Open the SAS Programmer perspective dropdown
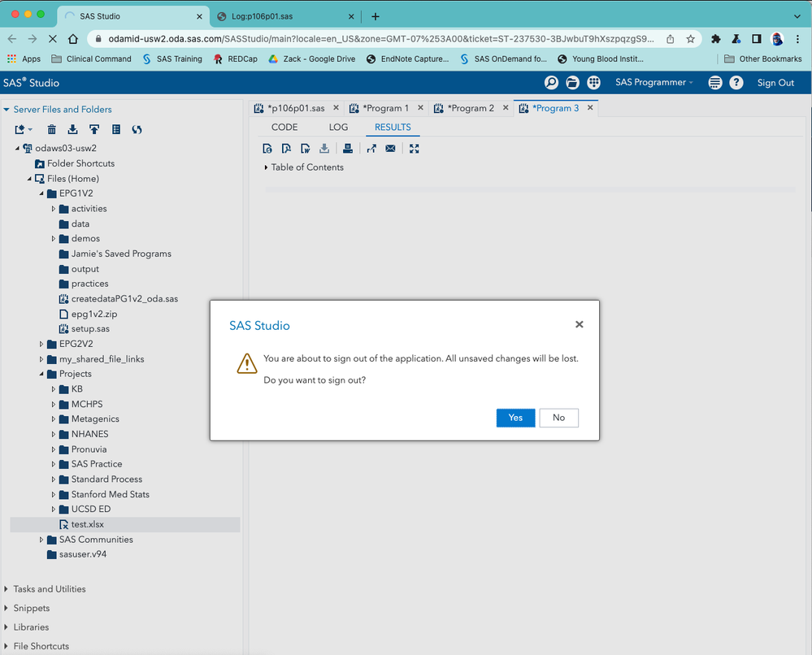Viewport: 812px width, 655px height. (x=654, y=82)
